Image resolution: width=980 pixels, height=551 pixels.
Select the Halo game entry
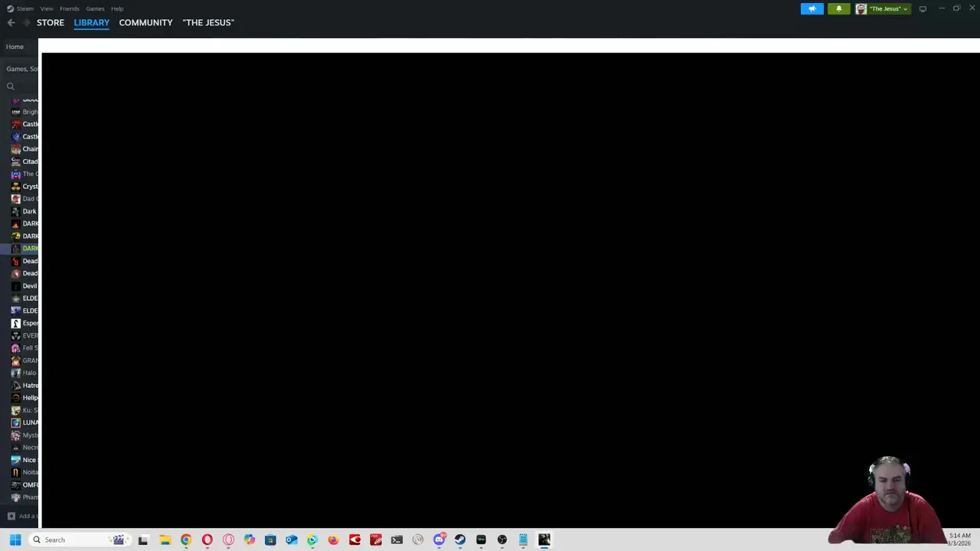click(x=24, y=373)
